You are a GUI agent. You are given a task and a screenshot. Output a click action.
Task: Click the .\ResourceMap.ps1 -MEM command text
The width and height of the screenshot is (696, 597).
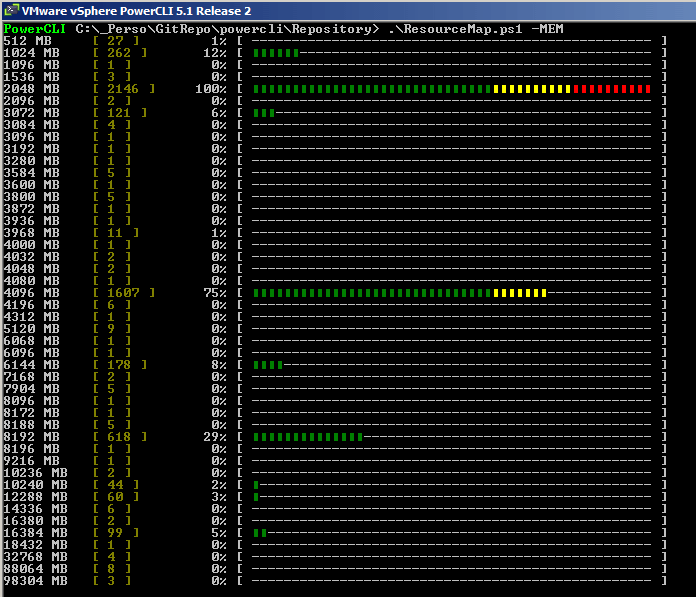point(476,29)
